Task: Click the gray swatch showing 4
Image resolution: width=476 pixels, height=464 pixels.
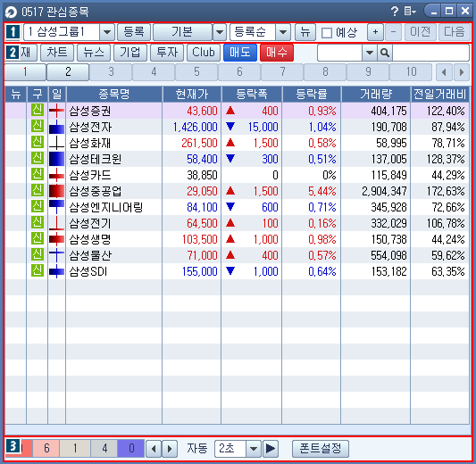Action: 104,448
